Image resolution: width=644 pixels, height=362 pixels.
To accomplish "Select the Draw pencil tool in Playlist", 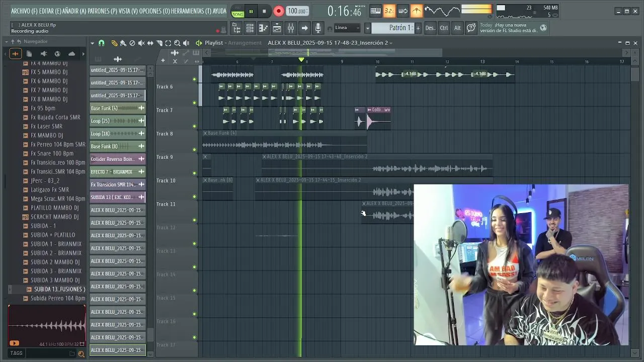I will [114, 43].
